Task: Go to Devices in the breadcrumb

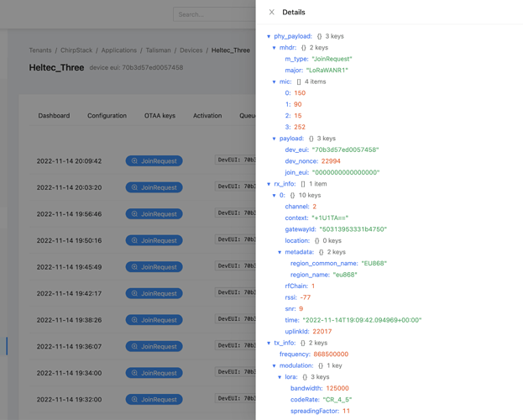Action: click(x=191, y=50)
